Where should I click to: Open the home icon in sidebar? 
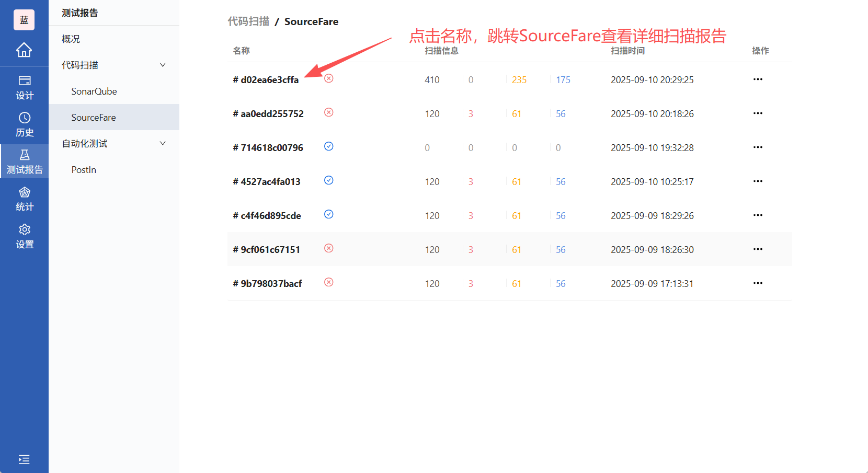tap(24, 50)
